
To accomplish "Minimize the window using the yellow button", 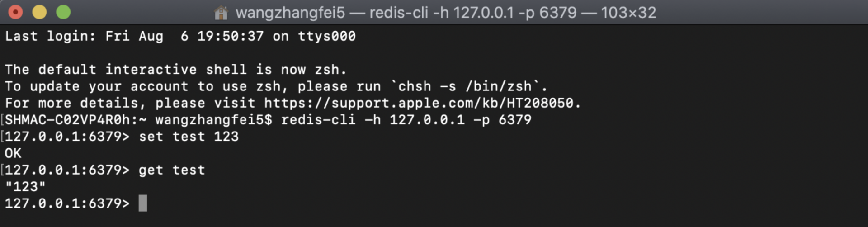I will [40, 12].
